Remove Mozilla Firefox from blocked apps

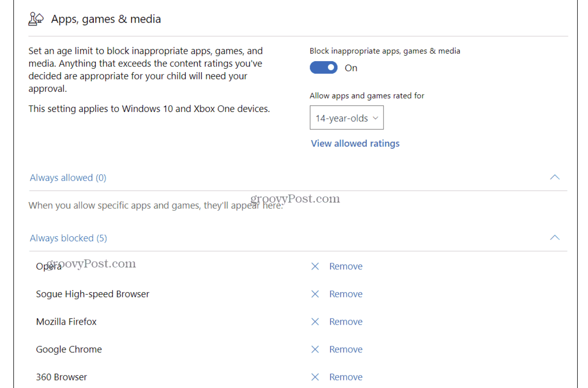pos(346,322)
